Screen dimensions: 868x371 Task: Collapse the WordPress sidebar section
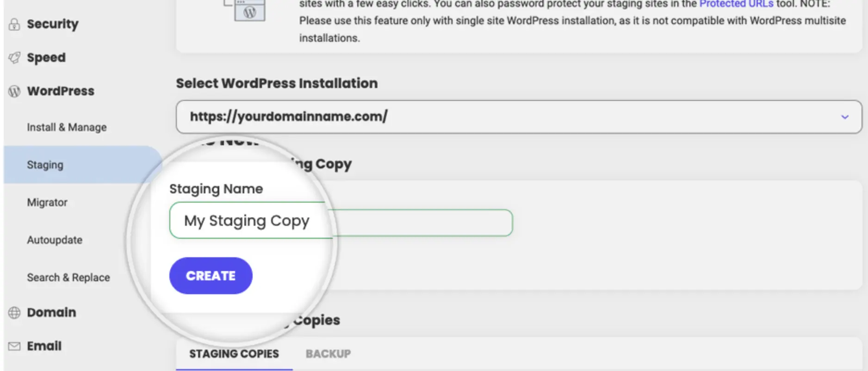coord(61,91)
